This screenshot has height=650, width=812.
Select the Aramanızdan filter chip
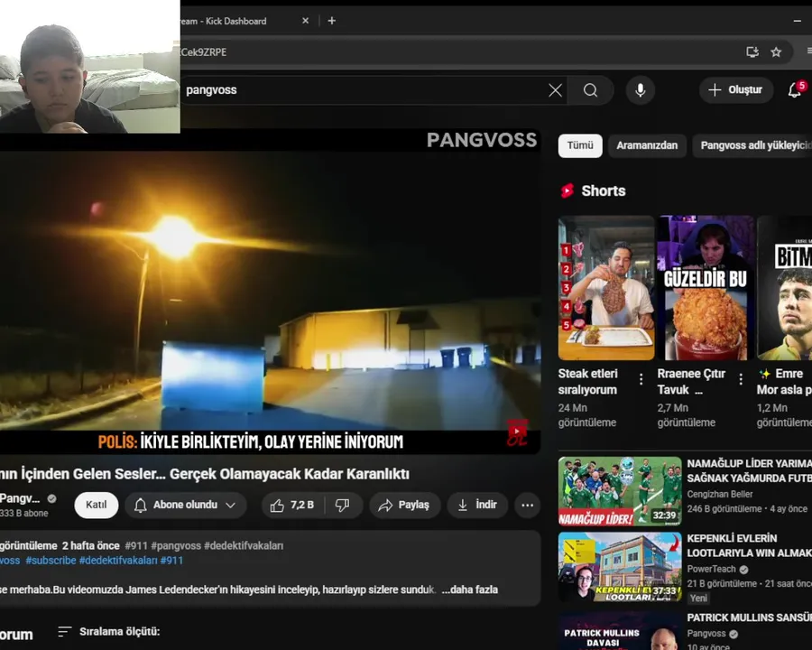(x=647, y=145)
